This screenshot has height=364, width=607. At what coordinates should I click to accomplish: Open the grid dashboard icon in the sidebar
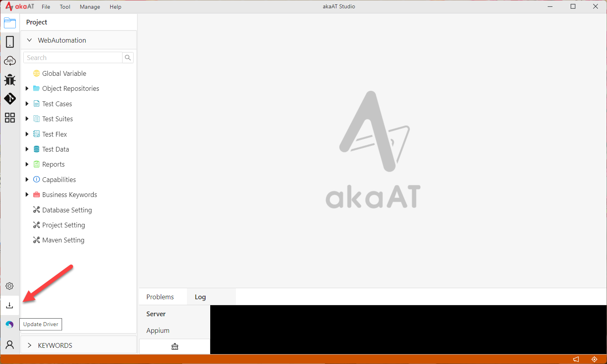pos(10,118)
